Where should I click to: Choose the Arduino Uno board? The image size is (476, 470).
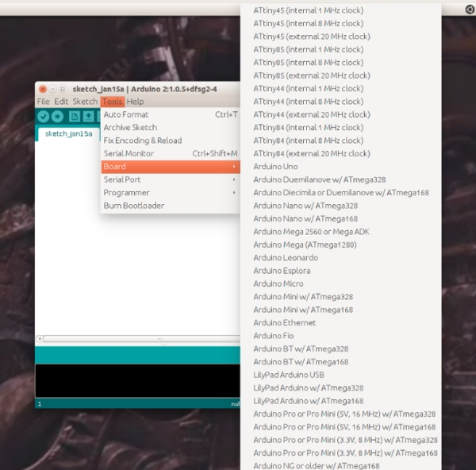click(x=341, y=167)
